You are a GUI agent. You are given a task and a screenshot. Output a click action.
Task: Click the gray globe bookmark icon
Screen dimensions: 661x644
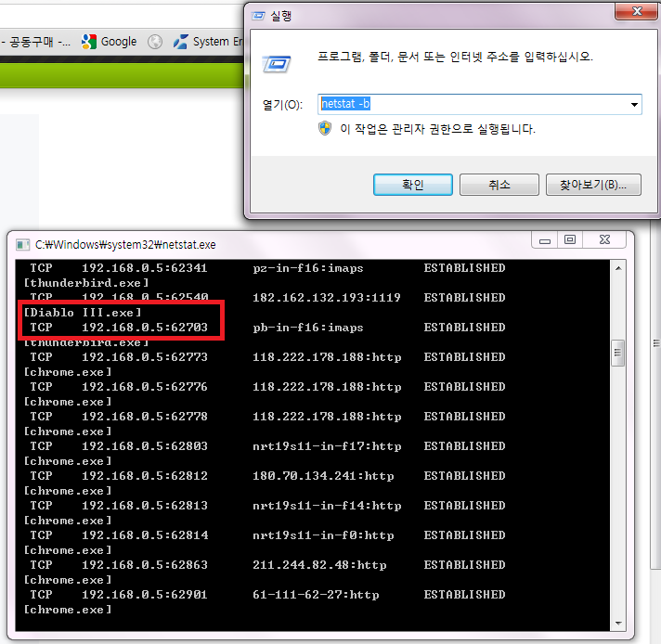[x=155, y=42]
